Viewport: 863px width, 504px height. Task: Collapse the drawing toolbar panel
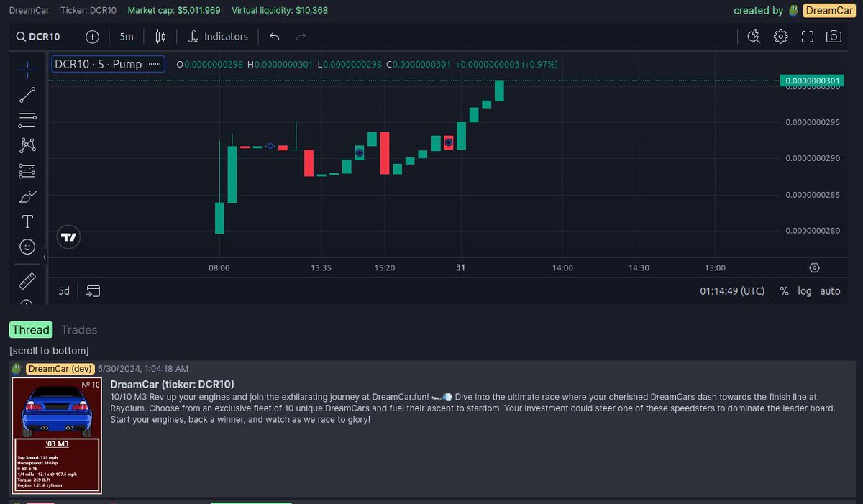pyautogui.click(x=45, y=256)
